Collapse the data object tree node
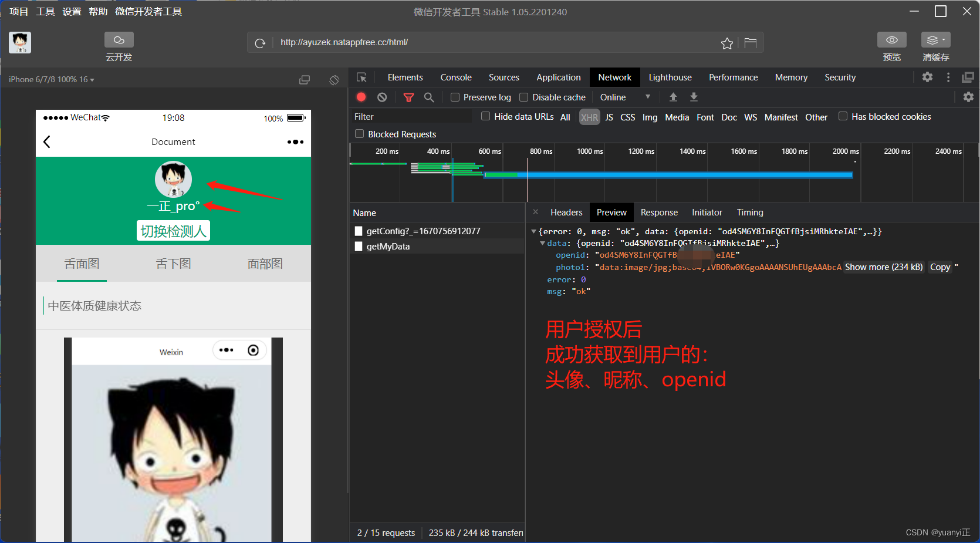 coord(542,243)
